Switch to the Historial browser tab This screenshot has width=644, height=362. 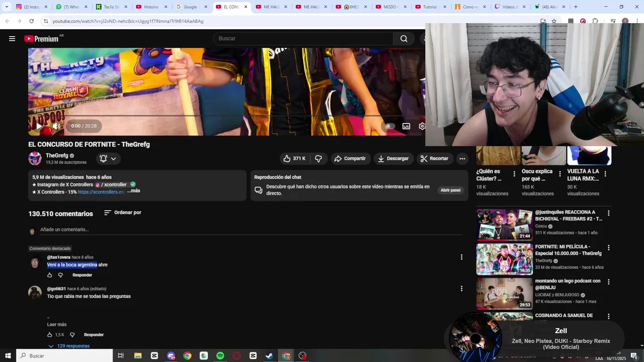[x=151, y=7]
